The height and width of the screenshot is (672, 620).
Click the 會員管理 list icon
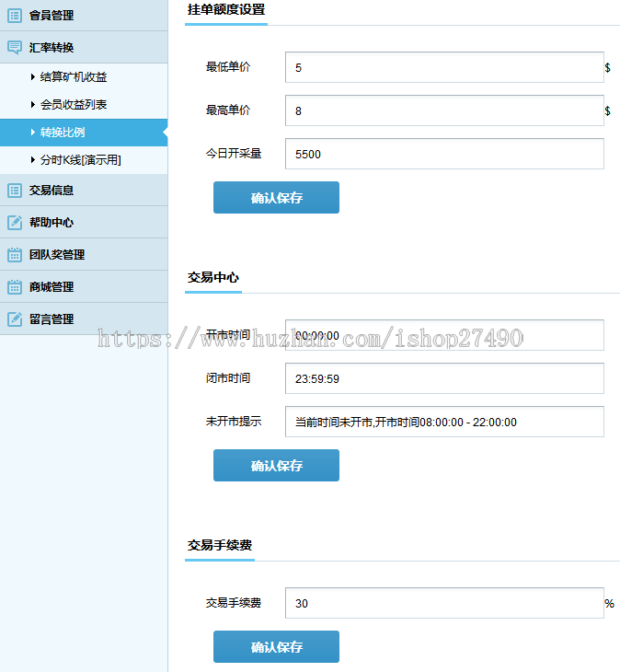[x=15, y=16]
